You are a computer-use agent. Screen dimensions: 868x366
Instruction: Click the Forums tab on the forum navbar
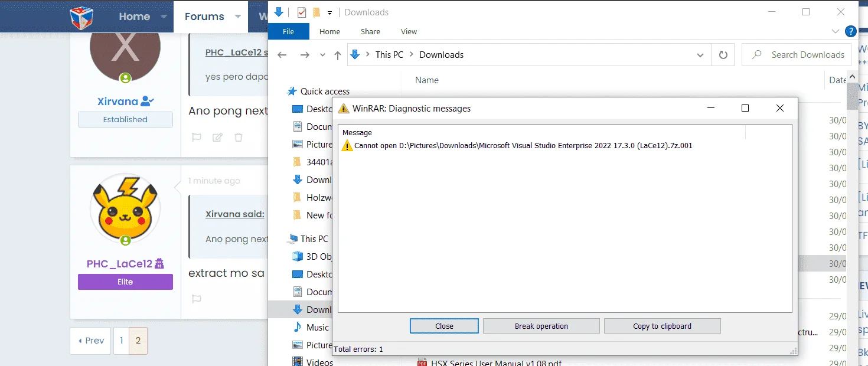[x=204, y=17]
